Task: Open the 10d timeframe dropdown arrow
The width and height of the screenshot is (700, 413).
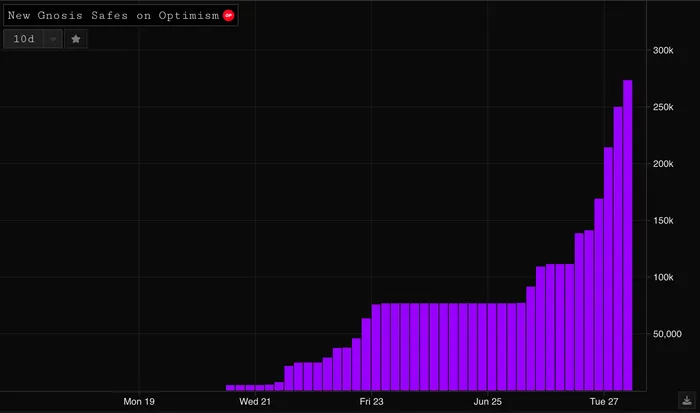Action: pos(53,39)
